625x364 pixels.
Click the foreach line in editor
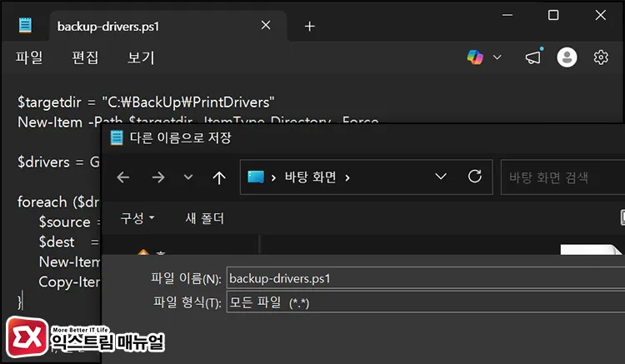click(58, 202)
